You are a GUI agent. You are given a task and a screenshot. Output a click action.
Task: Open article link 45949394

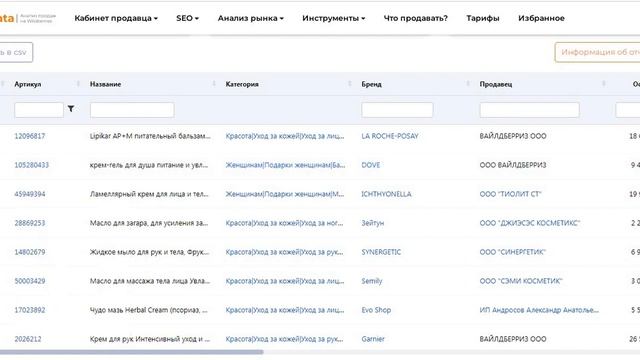pos(30,194)
